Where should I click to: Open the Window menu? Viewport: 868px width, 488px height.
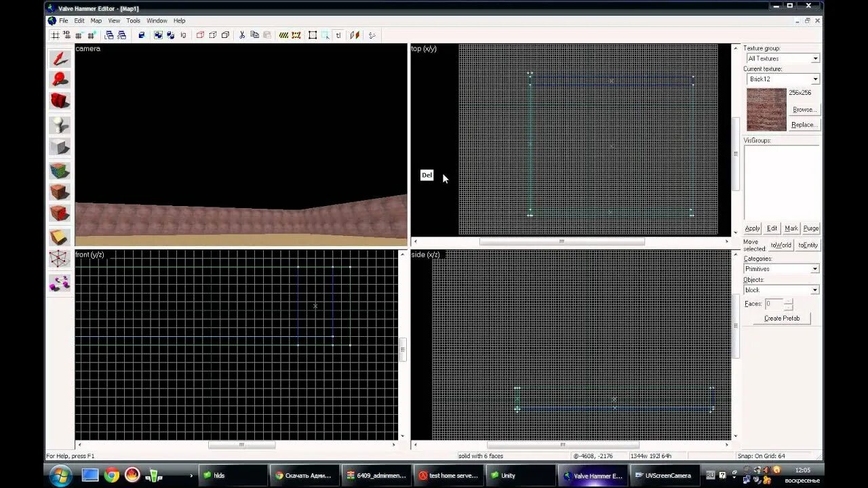coord(157,20)
